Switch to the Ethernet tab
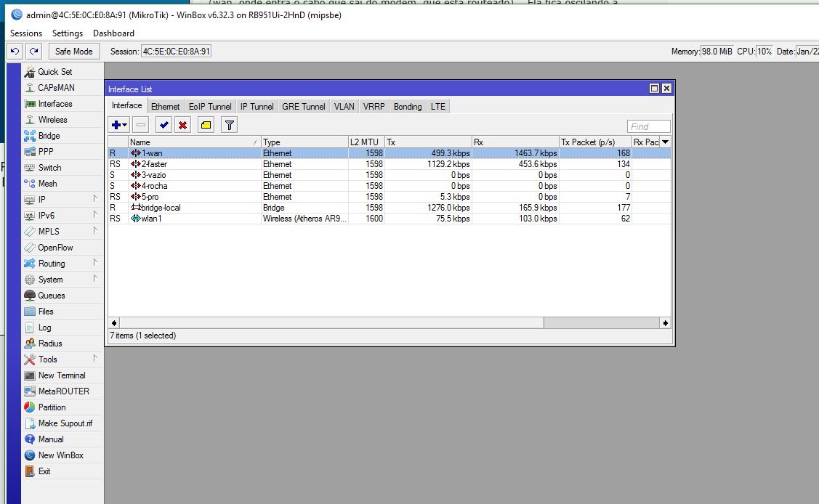The image size is (819, 504). [x=165, y=107]
